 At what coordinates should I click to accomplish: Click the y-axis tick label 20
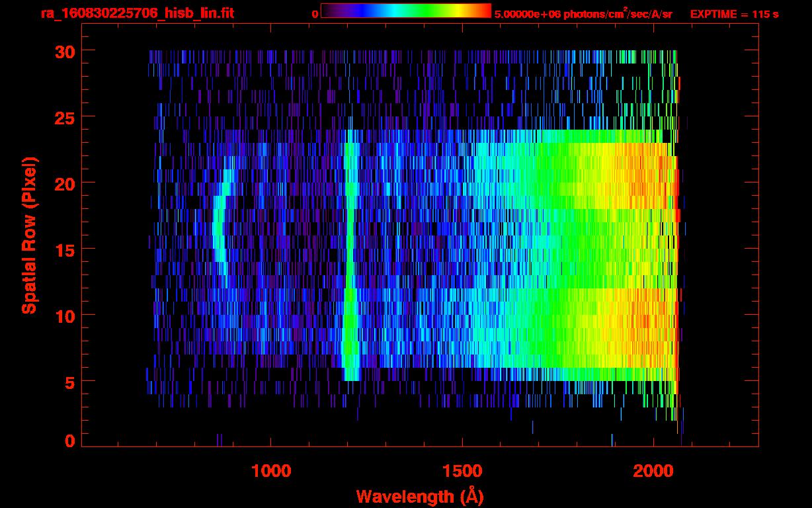(65, 183)
